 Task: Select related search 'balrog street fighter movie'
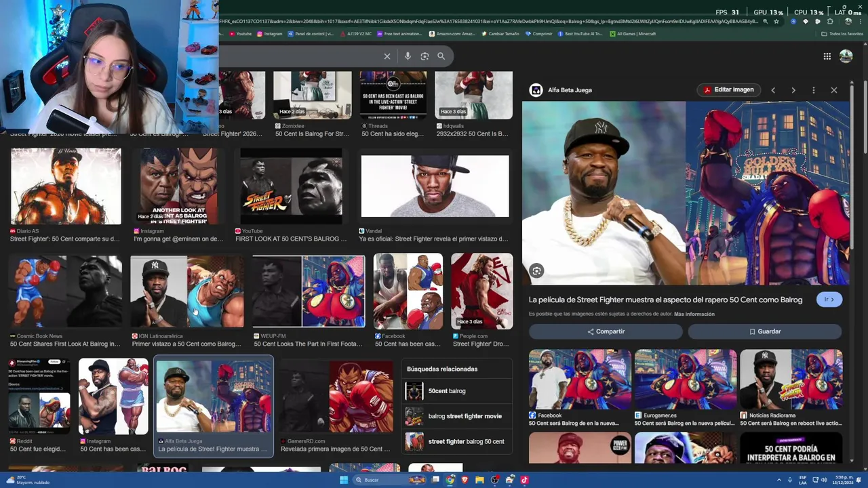coord(456,416)
